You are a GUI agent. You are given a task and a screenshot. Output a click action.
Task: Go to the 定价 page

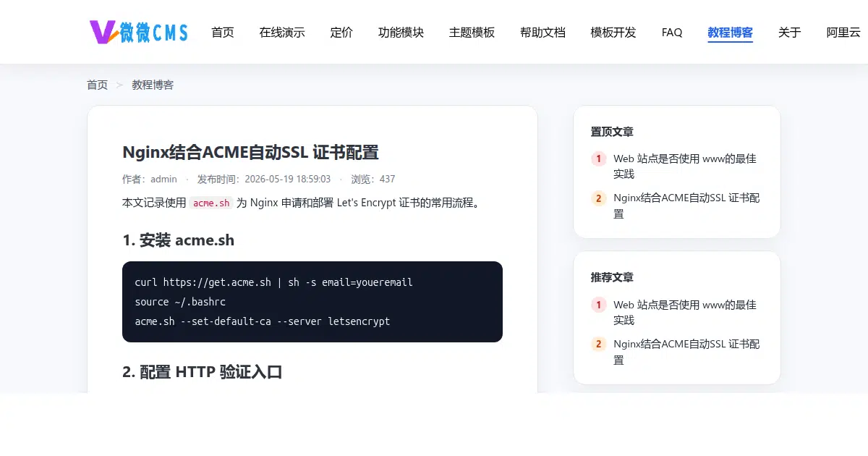pos(341,33)
